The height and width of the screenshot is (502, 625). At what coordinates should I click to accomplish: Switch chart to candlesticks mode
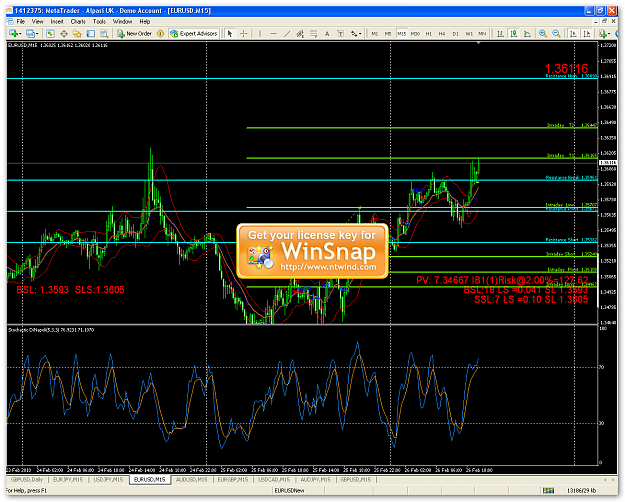pyautogui.click(x=514, y=34)
